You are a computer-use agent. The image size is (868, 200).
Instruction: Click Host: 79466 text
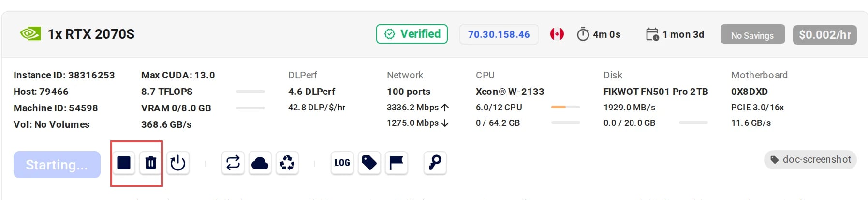click(41, 92)
